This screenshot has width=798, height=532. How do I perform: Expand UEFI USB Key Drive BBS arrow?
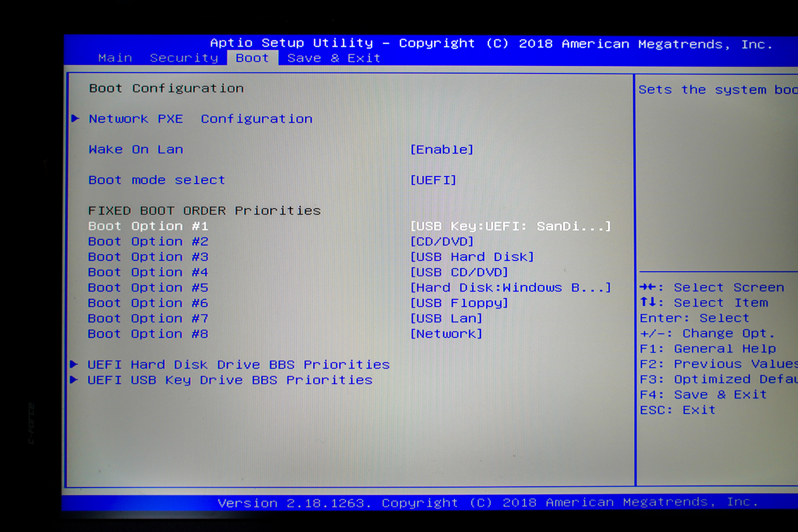(74, 380)
